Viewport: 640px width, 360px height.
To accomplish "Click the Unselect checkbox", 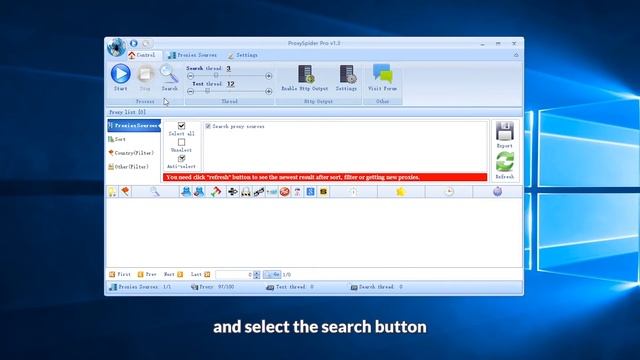I will tap(181, 142).
